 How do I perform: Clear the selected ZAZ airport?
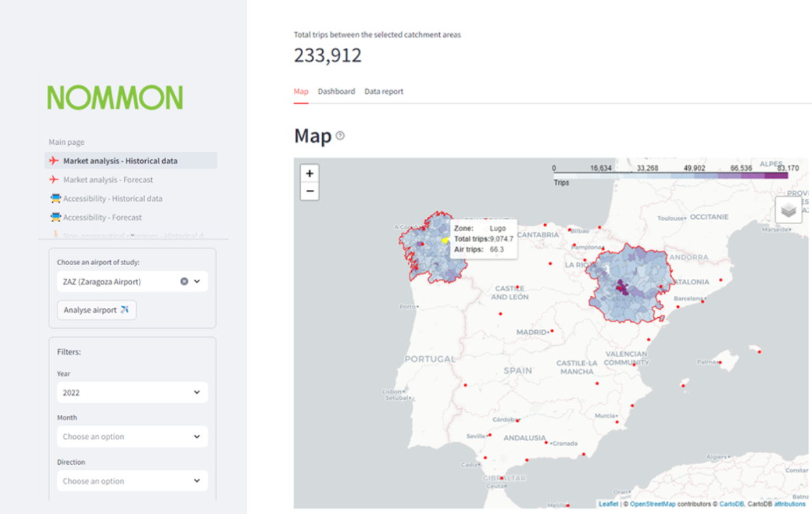[x=184, y=282]
